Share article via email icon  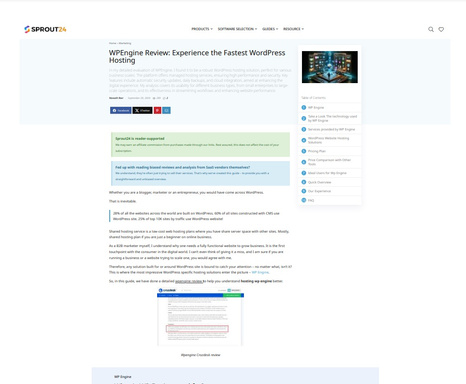coord(166,110)
